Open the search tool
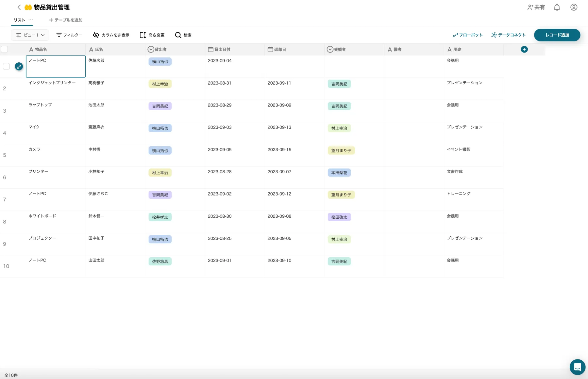The width and height of the screenshot is (588, 379). (183, 35)
